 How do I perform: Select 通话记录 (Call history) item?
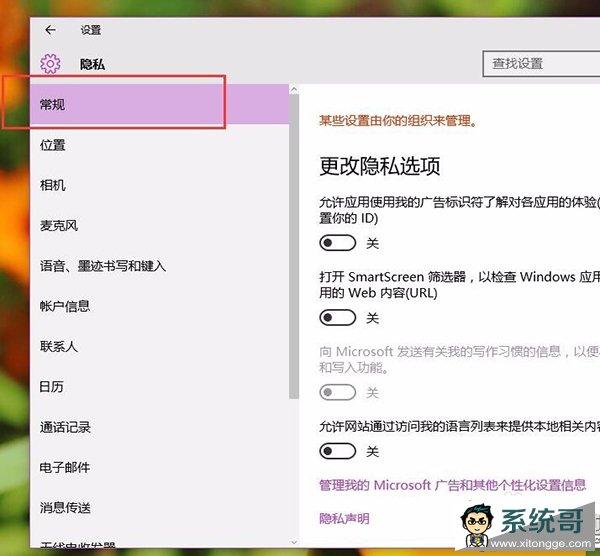pyautogui.click(x=65, y=427)
